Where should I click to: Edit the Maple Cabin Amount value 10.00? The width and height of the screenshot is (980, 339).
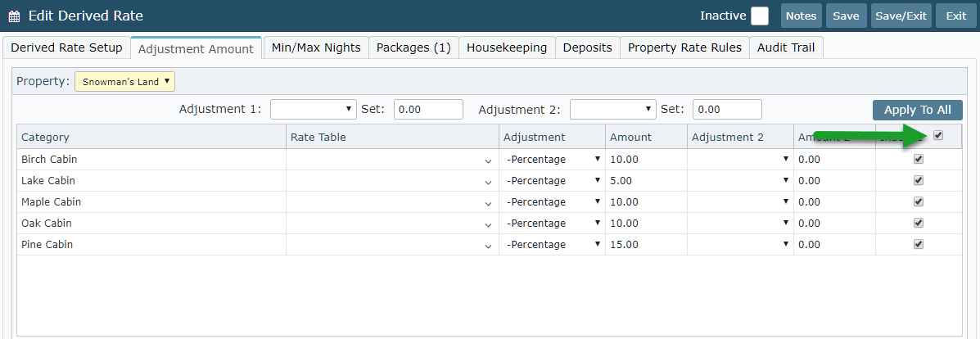coord(646,202)
